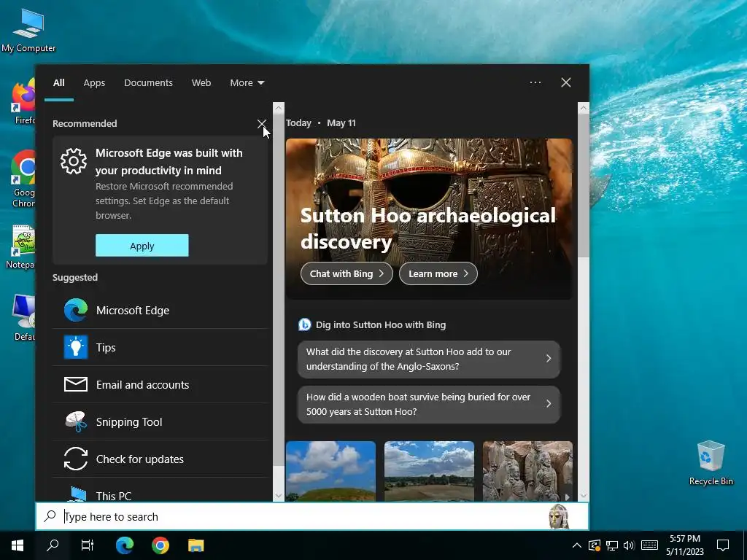Open the clock showing 5:57 PM
Viewport: 747px width, 560px height.
point(684,545)
